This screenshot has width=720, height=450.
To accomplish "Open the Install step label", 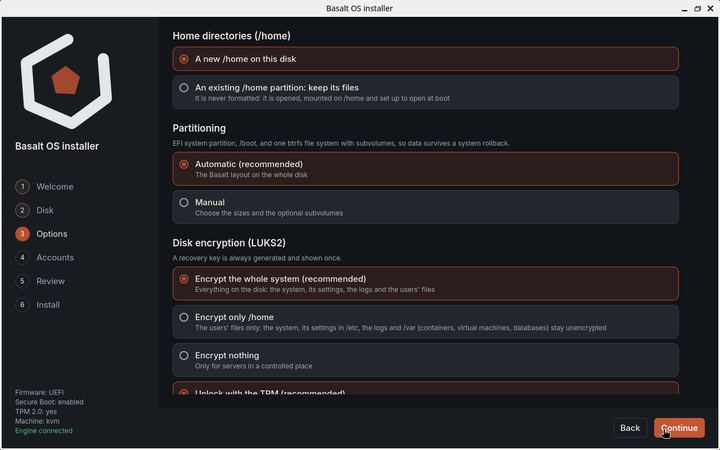I will pos(48,305).
